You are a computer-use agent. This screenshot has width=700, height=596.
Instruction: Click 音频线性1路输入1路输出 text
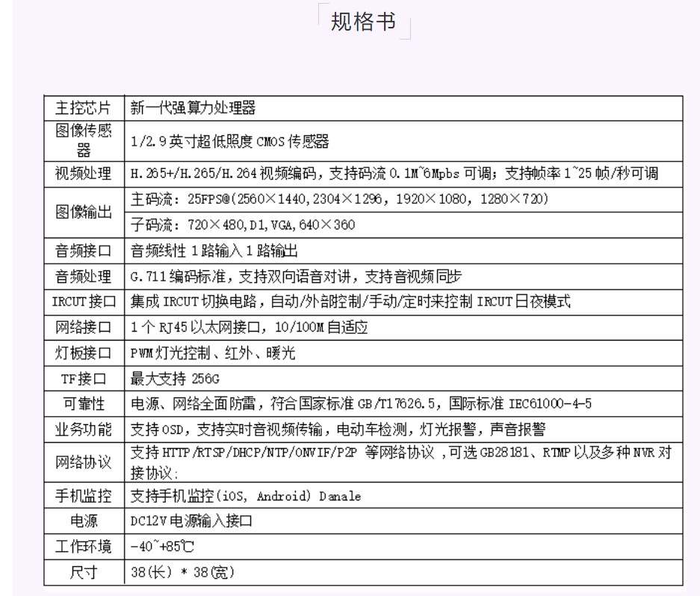coord(214,251)
